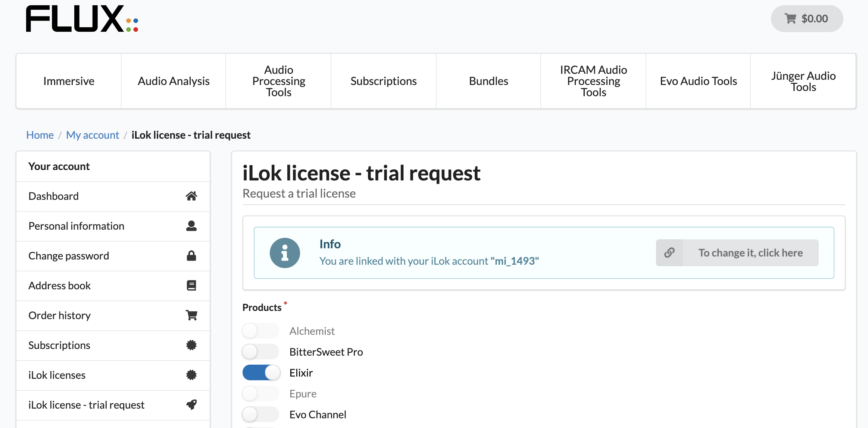Open the Bundles menu item
Screen dimensions: 868x428
[488, 81]
